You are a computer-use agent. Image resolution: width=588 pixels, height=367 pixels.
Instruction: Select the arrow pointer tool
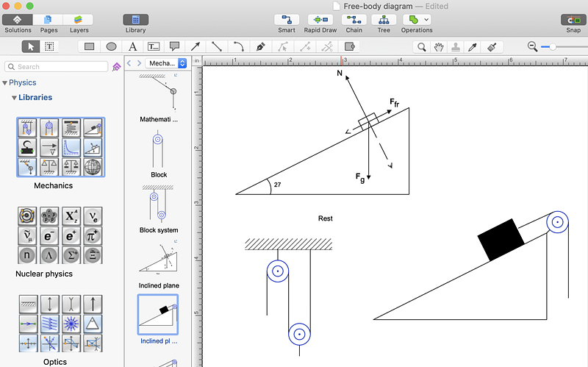pyautogui.click(x=31, y=46)
